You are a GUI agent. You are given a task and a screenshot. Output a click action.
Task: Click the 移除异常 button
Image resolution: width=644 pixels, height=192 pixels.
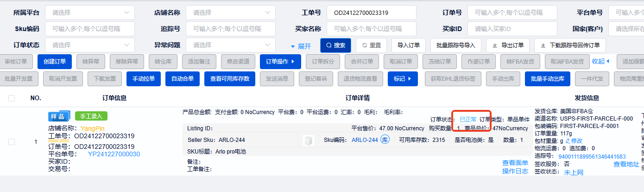coord(127,62)
